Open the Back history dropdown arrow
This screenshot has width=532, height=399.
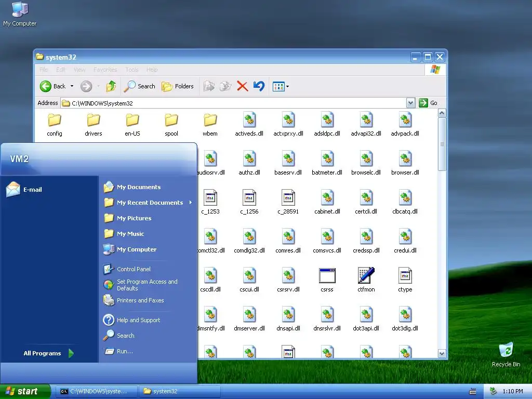click(72, 86)
